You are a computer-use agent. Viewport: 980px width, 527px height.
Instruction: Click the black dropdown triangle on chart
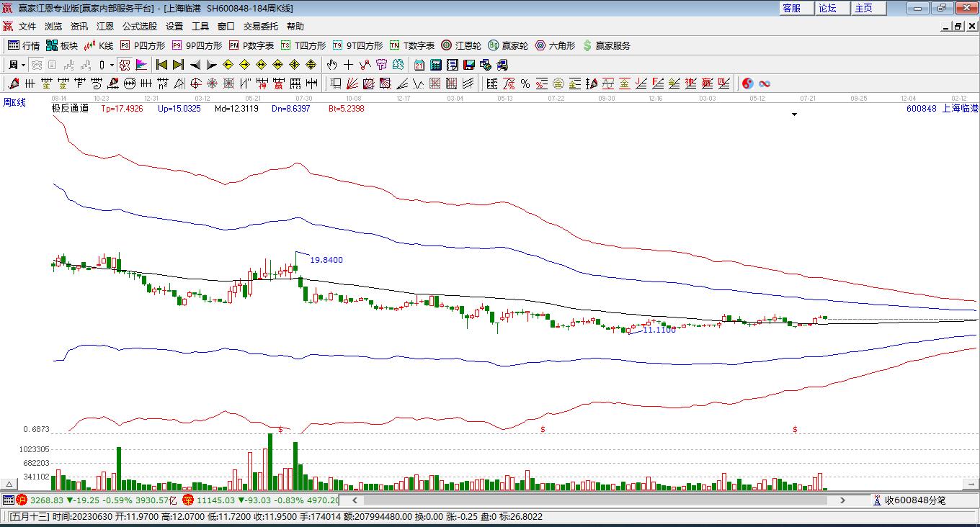click(794, 114)
